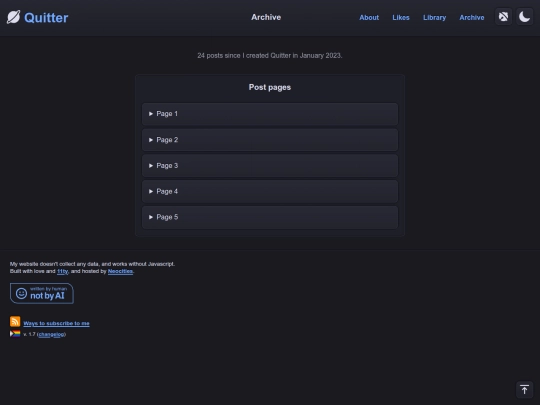The width and height of the screenshot is (540, 405).
Task: Follow the 11ty link in footer
Action: (62, 271)
